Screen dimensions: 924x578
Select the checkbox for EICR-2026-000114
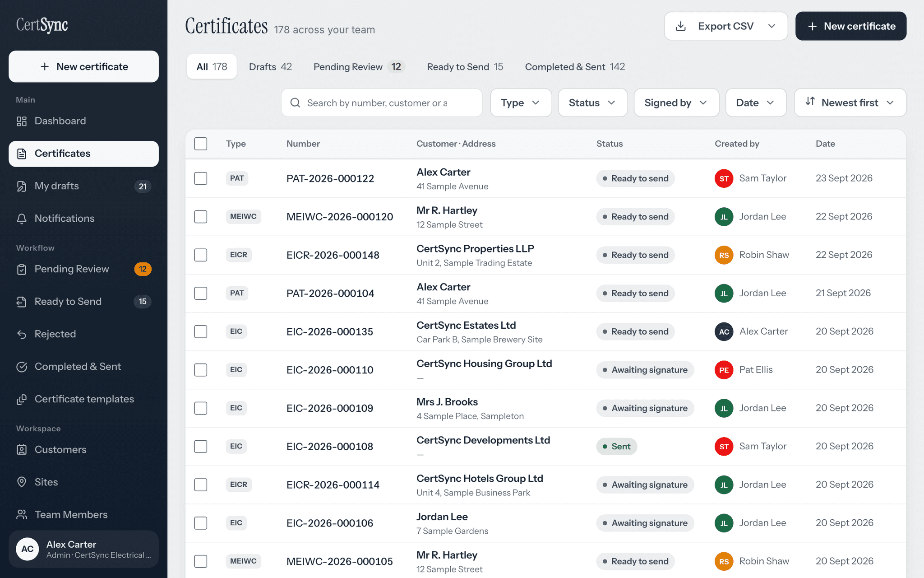(201, 485)
